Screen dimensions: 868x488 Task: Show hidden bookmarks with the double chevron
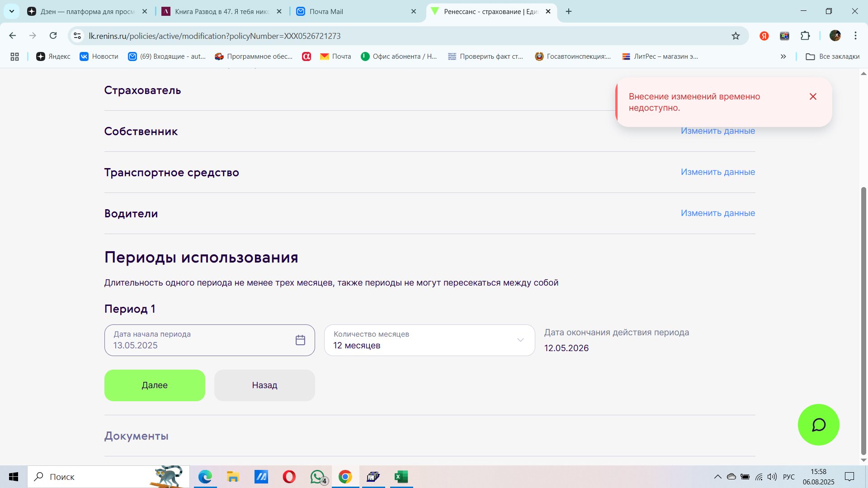pos(783,56)
